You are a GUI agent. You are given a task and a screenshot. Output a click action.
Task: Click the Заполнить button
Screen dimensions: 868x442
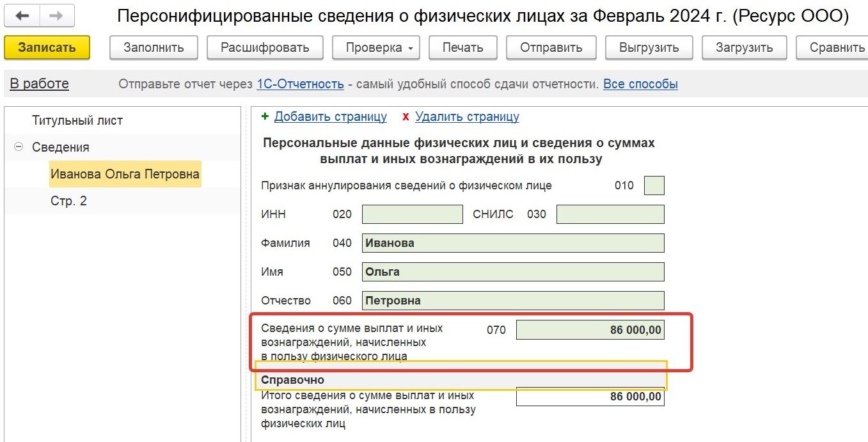(154, 47)
